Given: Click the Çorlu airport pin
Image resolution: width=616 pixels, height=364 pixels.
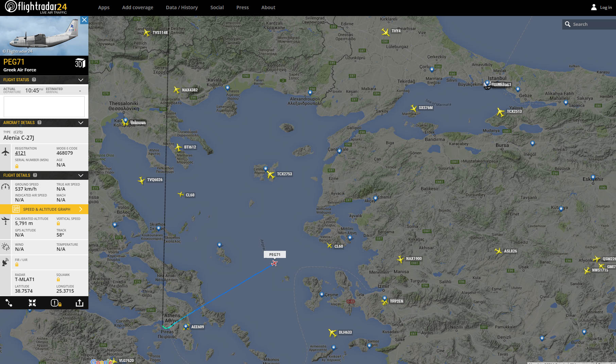Looking at the screenshot, I should tap(432, 70).
